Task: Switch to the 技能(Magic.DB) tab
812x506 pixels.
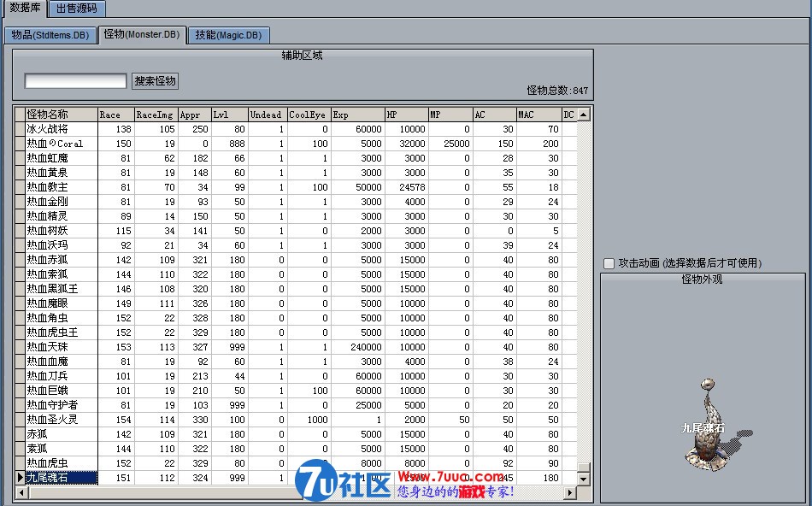Action: coord(228,35)
